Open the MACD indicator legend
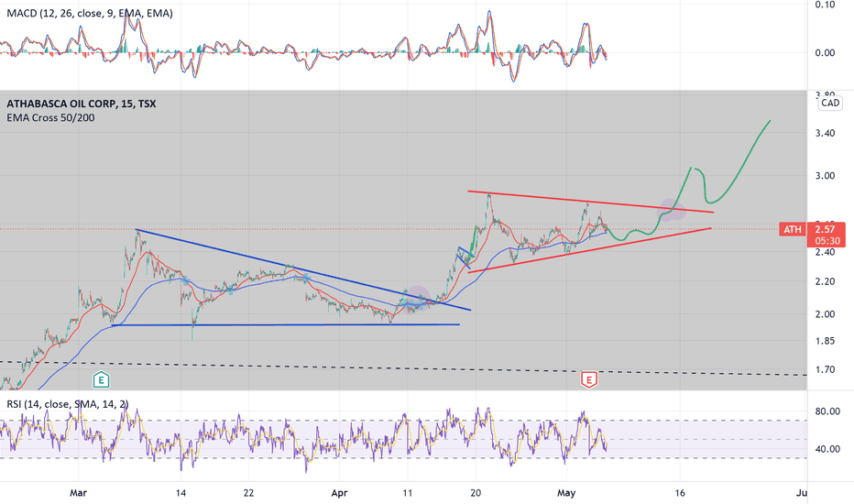This screenshot has height=504, width=854. (89, 13)
